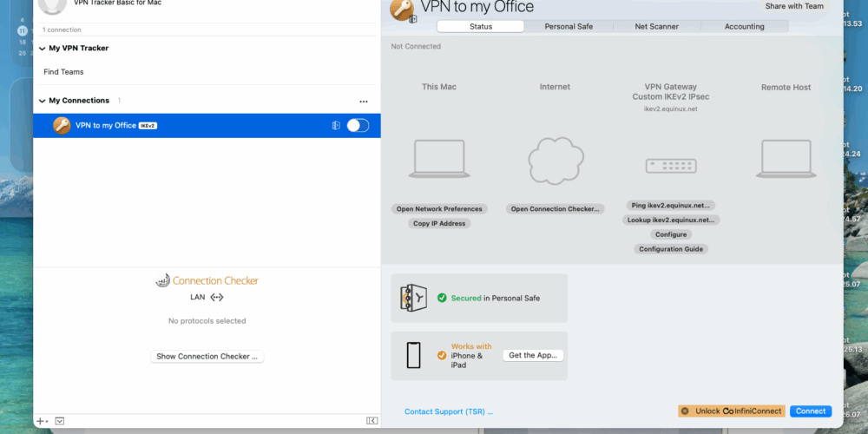The width and height of the screenshot is (868, 434).
Task: Click the key icon beside VPN to my Office
Action: (x=62, y=126)
